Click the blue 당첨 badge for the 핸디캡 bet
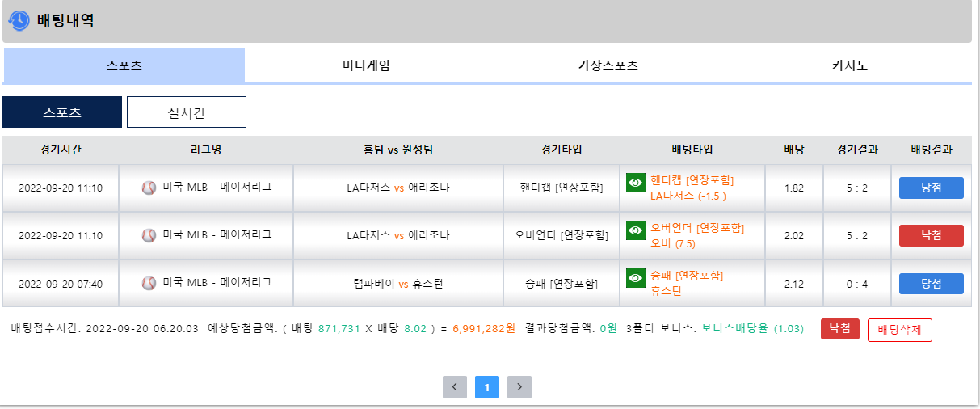 [x=932, y=188]
